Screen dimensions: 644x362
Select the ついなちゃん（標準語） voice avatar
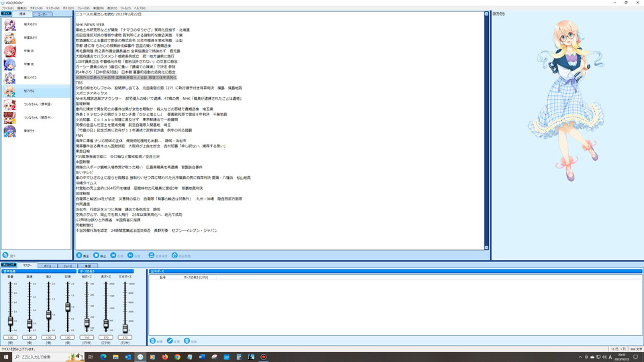(10, 105)
